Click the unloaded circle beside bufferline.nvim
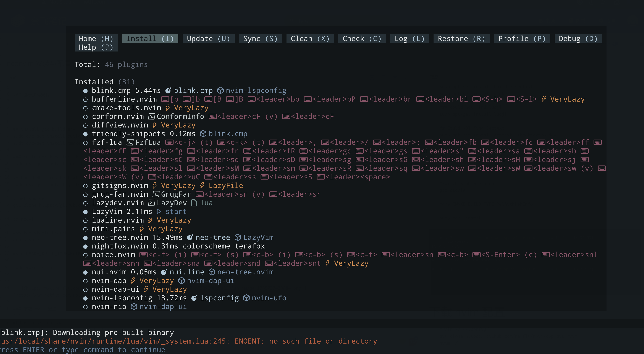This screenshot has width=644, height=354. point(85,100)
